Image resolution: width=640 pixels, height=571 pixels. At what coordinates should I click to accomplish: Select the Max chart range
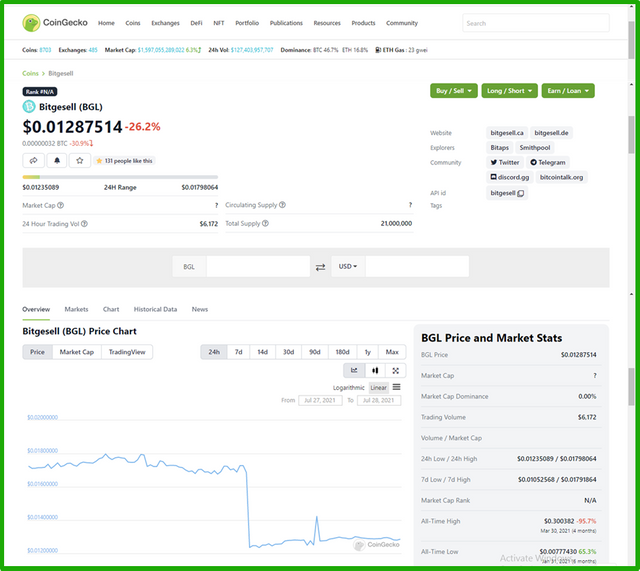(392, 352)
